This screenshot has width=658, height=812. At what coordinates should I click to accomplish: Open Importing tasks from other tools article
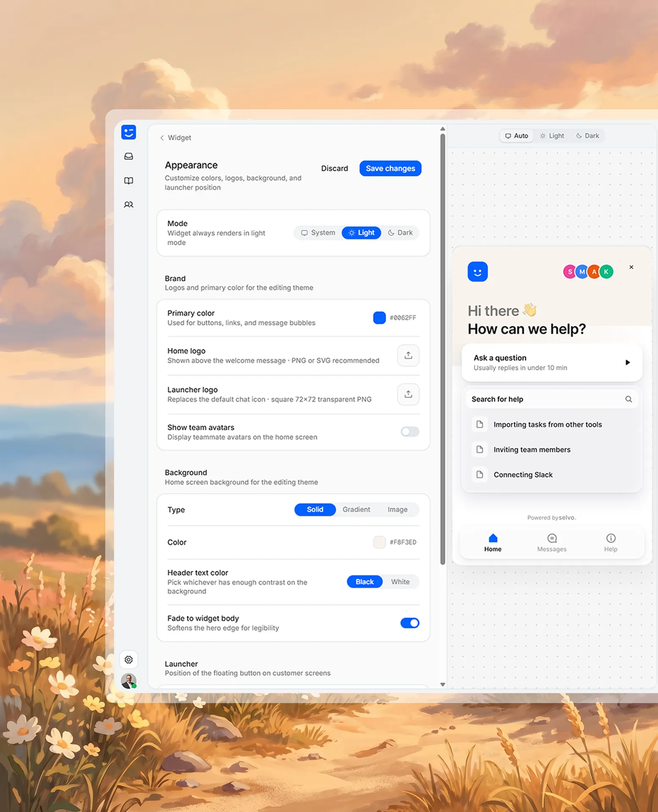(x=552, y=425)
